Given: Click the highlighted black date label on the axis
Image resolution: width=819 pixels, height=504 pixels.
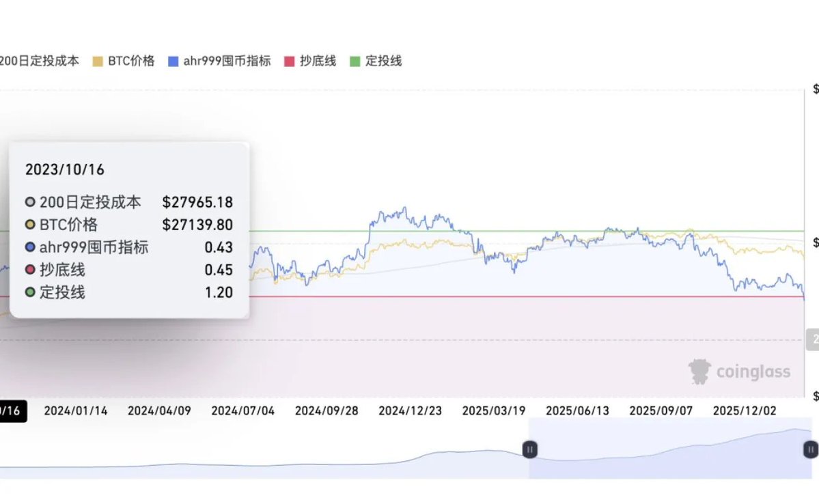Looking at the screenshot, I should [x=12, y=411].
